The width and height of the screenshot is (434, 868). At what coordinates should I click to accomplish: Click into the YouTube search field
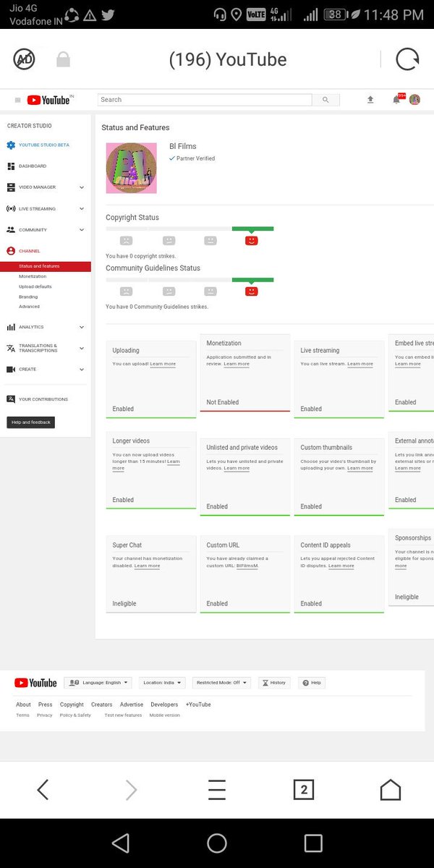205,100
